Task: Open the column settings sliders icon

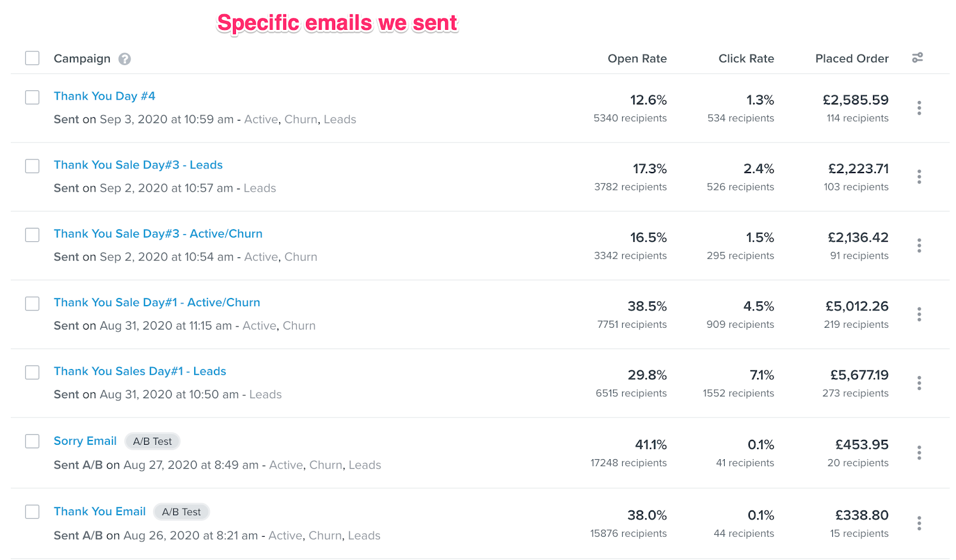Action: pyautogui.click(x=917, y=58)
